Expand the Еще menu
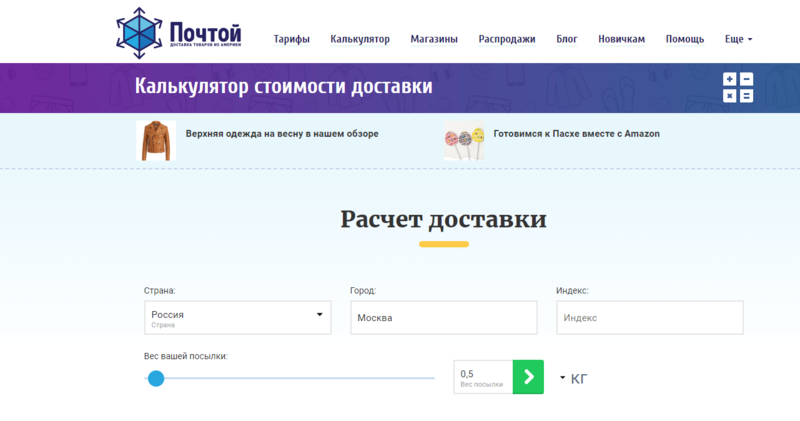800x421 pixels. (x=738, y=39)
